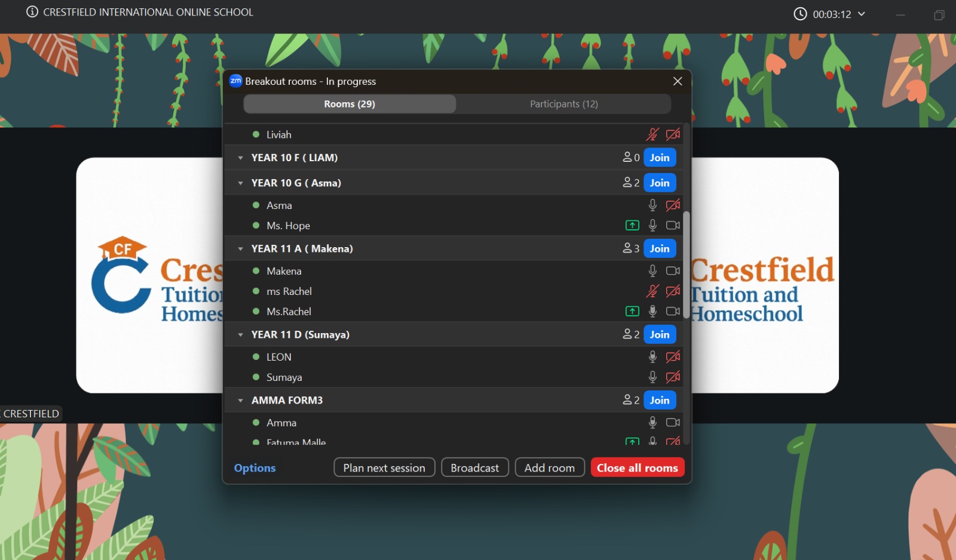Click the Add room button
956x560 pixels.
point(550,467)
